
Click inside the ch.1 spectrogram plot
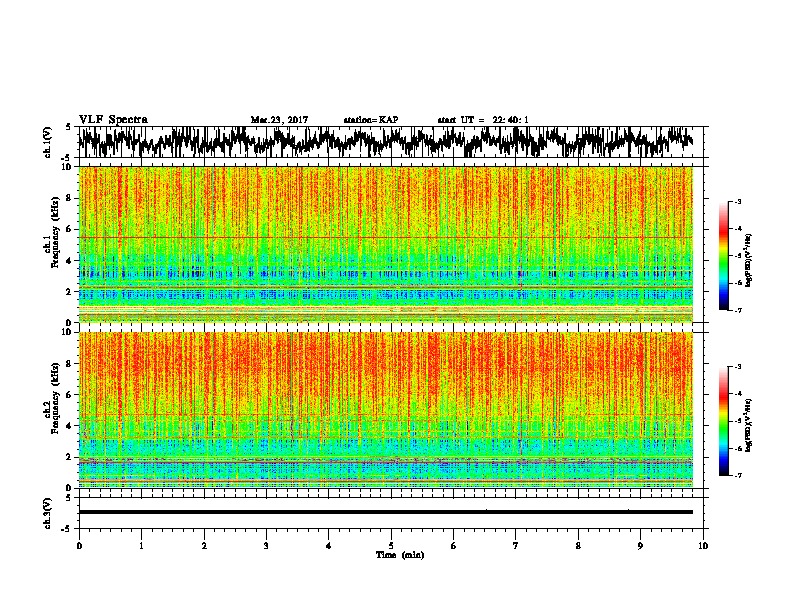[386, 244]
